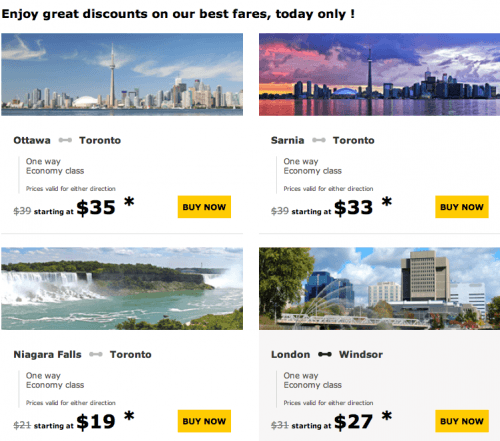Click the asterisk beside the $19 fare
Image resolution: width=500 pixels, height=441 pixels.
coord(129,415)
